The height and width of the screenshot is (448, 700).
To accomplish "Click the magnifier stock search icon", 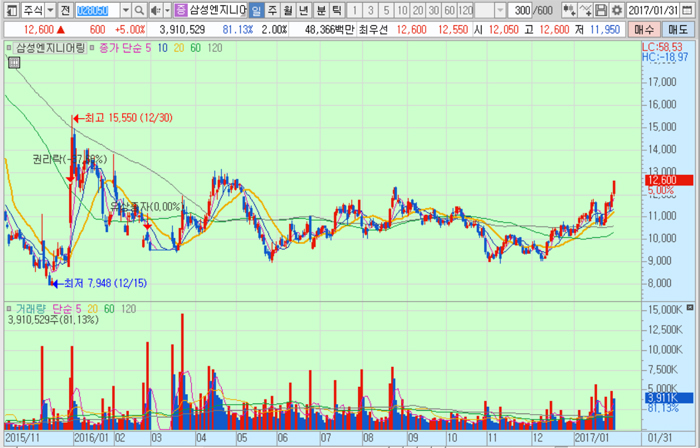I will (139, 10).
